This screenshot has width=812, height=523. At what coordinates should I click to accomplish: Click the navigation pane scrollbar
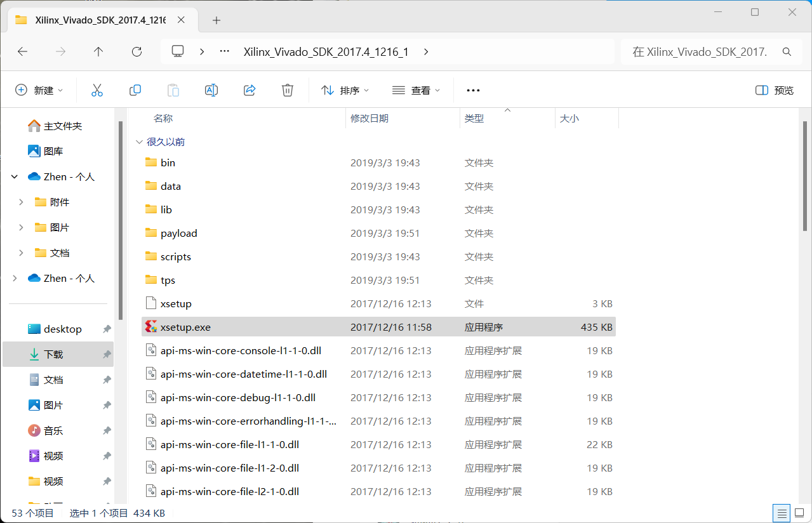120,221
